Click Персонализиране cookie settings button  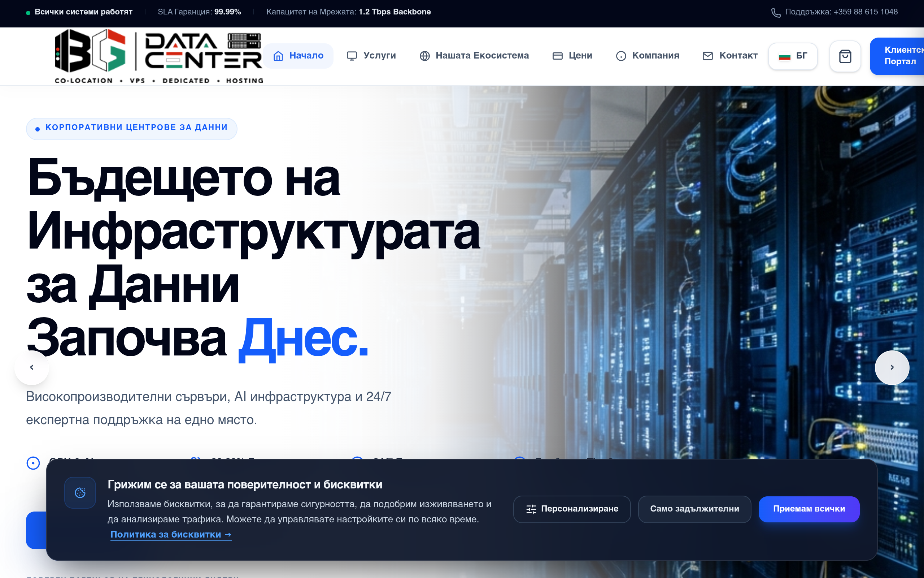pyautogui.click(x=572, y=509)
